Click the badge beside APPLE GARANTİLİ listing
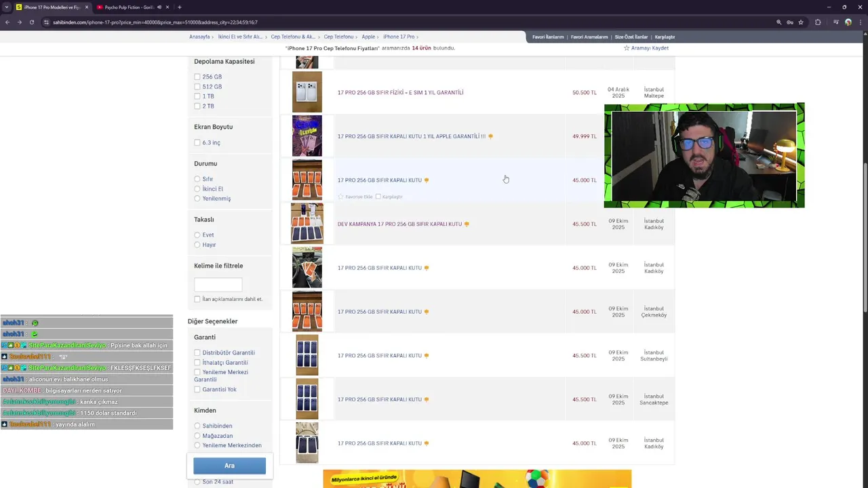 point(490,136)
